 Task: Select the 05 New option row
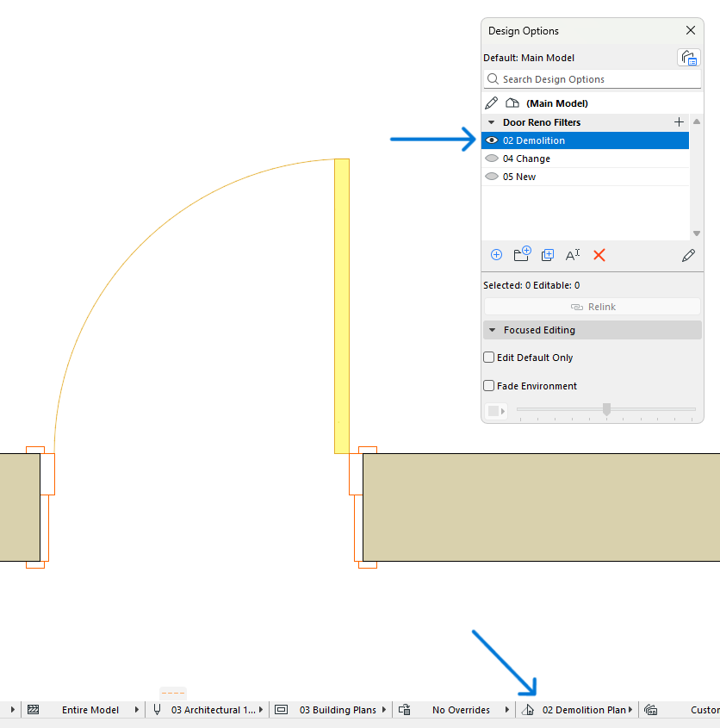point(585,177)
